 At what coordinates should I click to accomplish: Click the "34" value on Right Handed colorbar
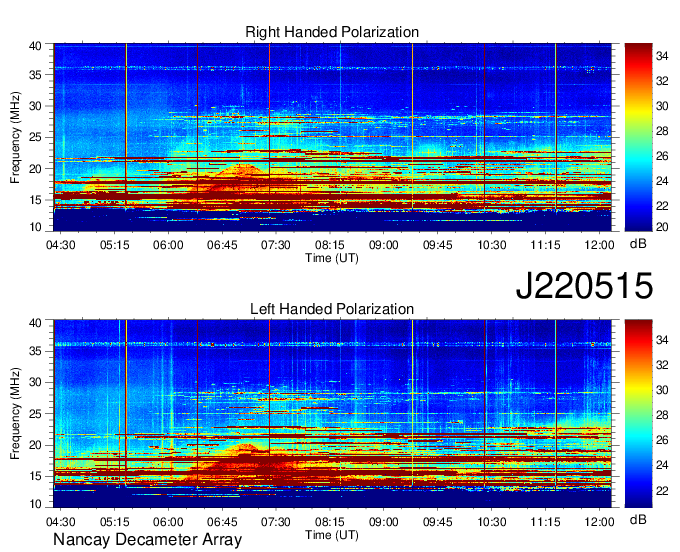click(662, 56)
